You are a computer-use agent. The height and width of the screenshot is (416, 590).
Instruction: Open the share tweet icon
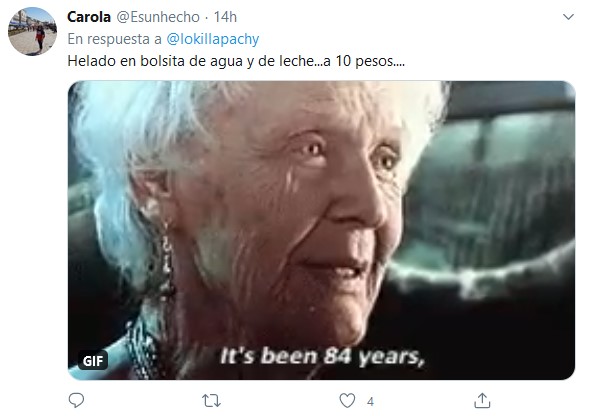(482, 400)
